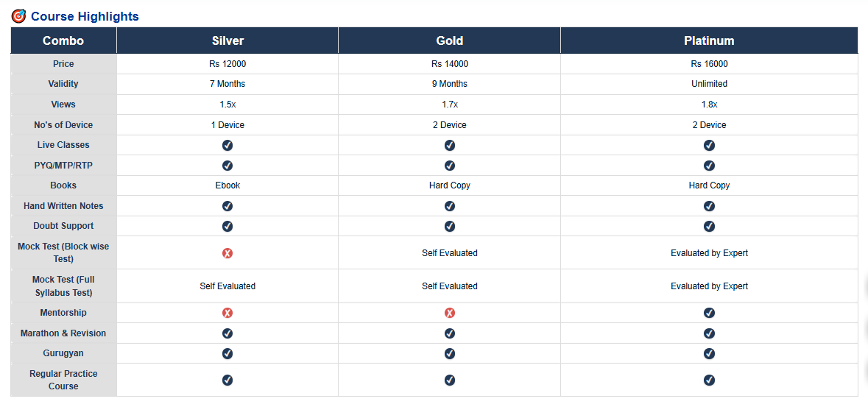Select the Platinum column header
Screen dimensions: 868x407
[x=709, y=40]
